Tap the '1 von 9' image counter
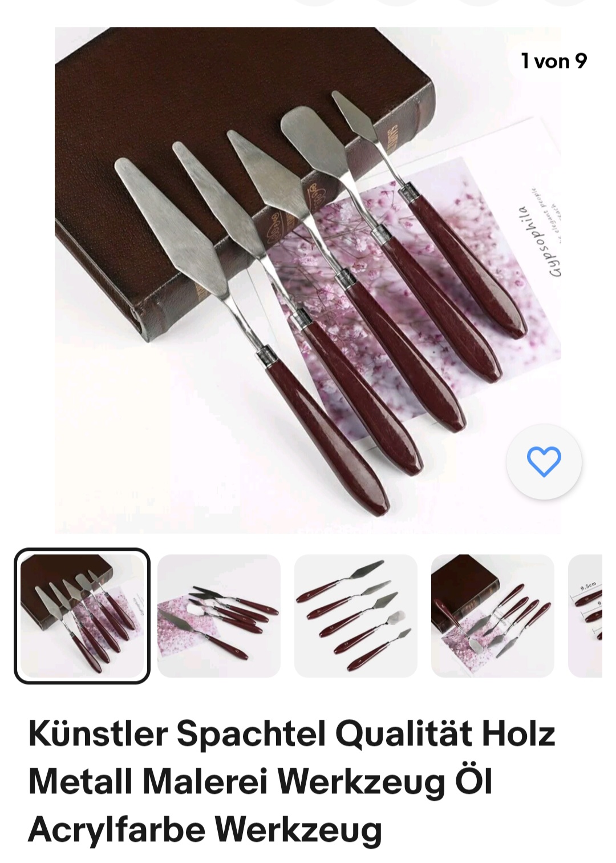 pos(554,61)
